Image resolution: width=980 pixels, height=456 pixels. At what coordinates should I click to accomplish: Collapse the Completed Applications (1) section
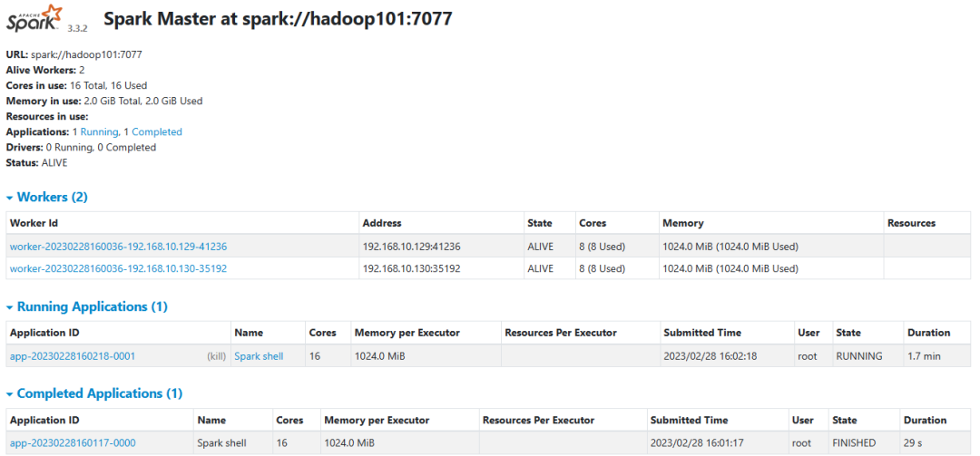coord(94,393)
